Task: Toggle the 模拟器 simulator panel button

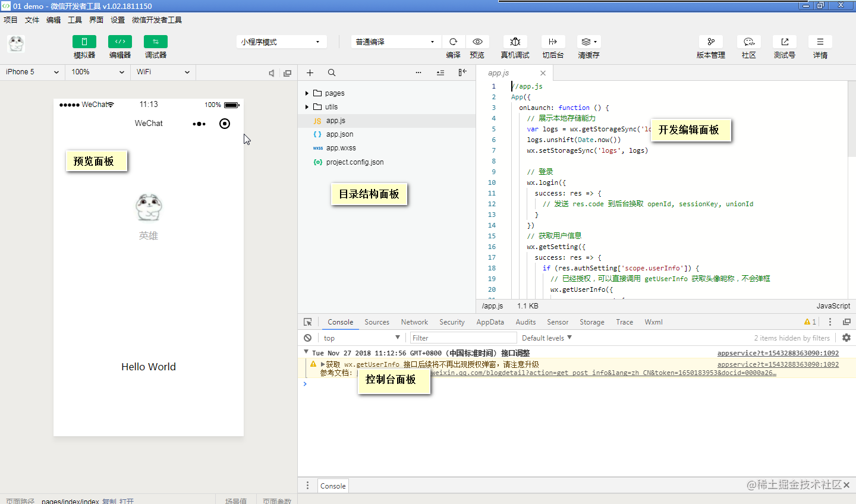Action: coord(84,42)
